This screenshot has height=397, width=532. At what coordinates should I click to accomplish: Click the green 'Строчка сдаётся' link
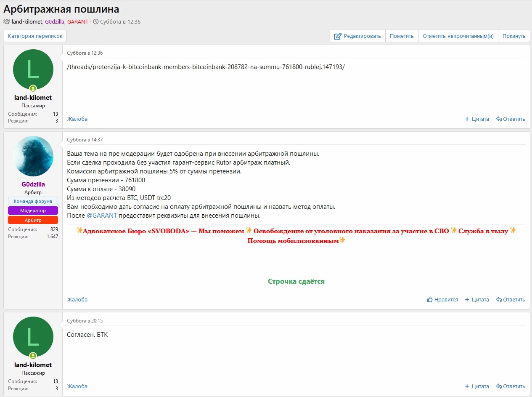[x=296, y=282]
